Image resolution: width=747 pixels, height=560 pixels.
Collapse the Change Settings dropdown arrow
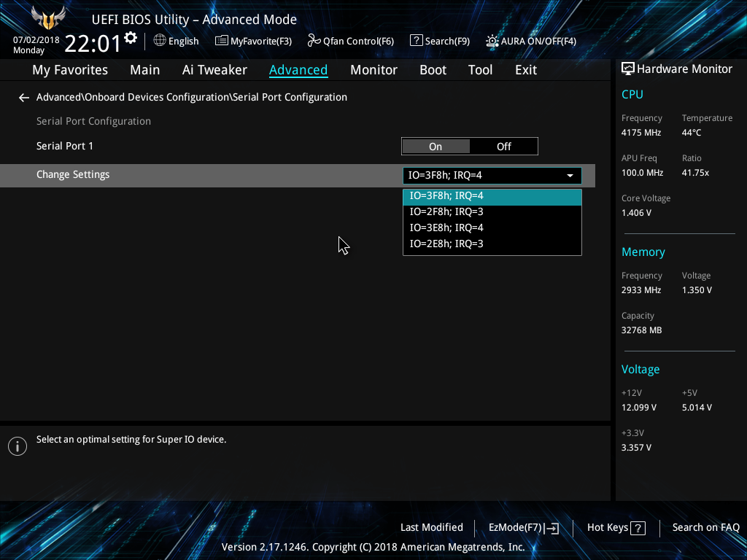coord(570,176)
